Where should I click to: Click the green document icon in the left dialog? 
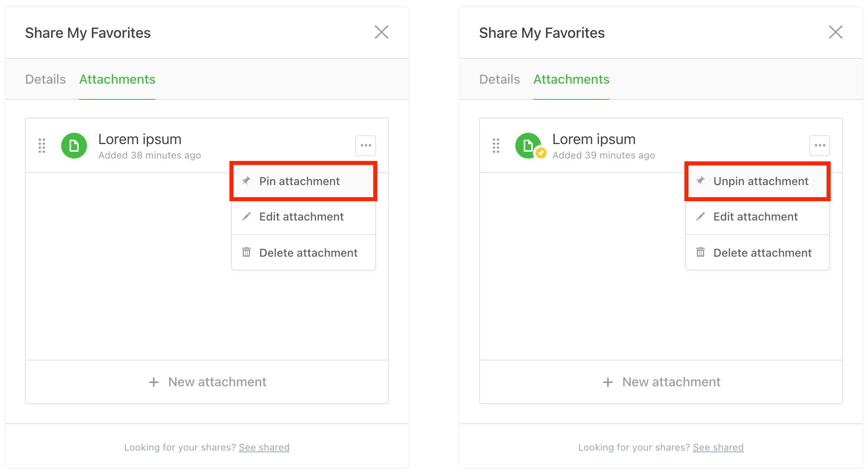(x=74, y=146)
